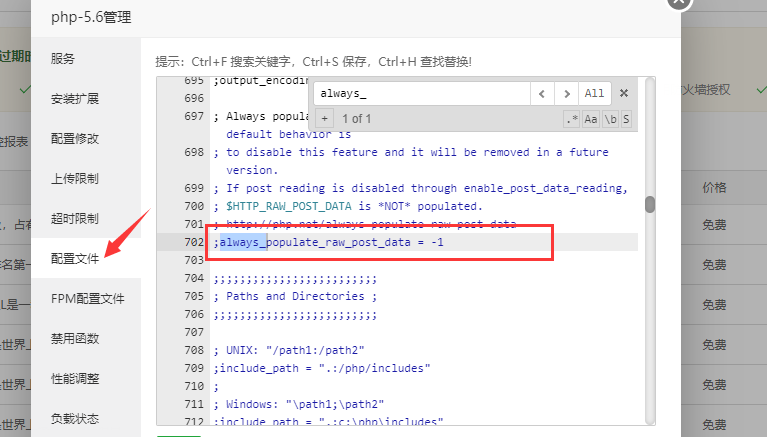This screenshot has width=767, height=437.
Task: Open the 超时限制 tab
Action: (x=86, y=218)
